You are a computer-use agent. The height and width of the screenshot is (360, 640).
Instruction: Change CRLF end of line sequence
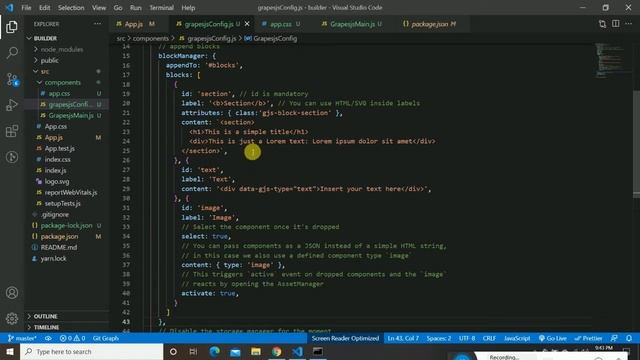coord(489,338)
